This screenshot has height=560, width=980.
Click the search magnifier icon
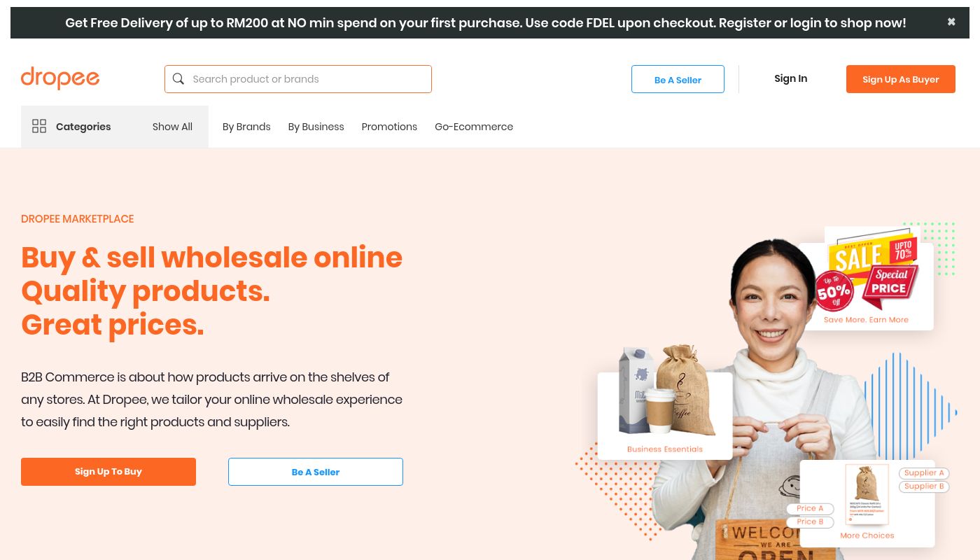178,79
